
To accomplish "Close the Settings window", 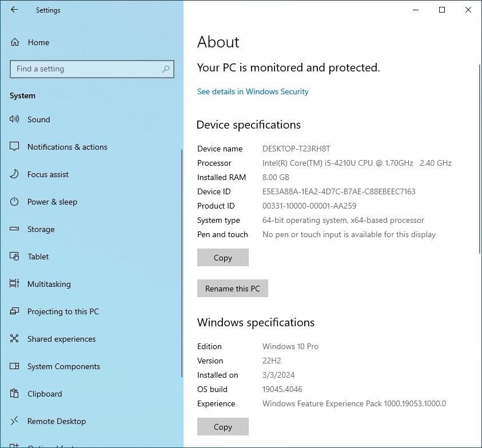I will pos(468,10).
